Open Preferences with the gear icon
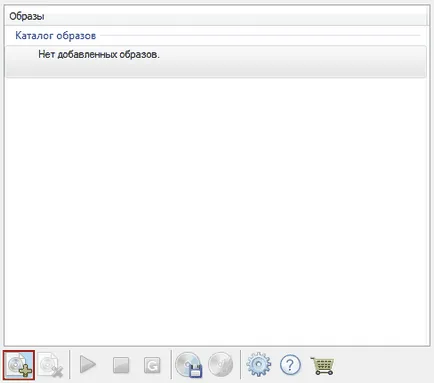The width and height of the screenshot is (434, 383). click(259, 365)
